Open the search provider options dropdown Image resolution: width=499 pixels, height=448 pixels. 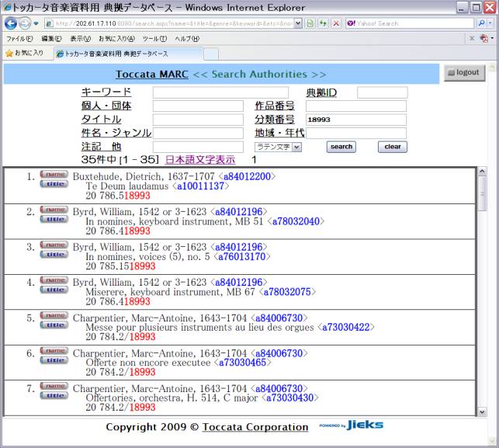click(x=490, y=23)
